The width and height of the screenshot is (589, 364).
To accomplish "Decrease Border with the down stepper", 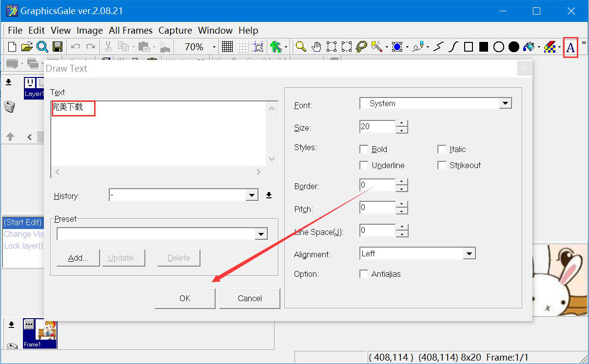I will pos(402,189).
